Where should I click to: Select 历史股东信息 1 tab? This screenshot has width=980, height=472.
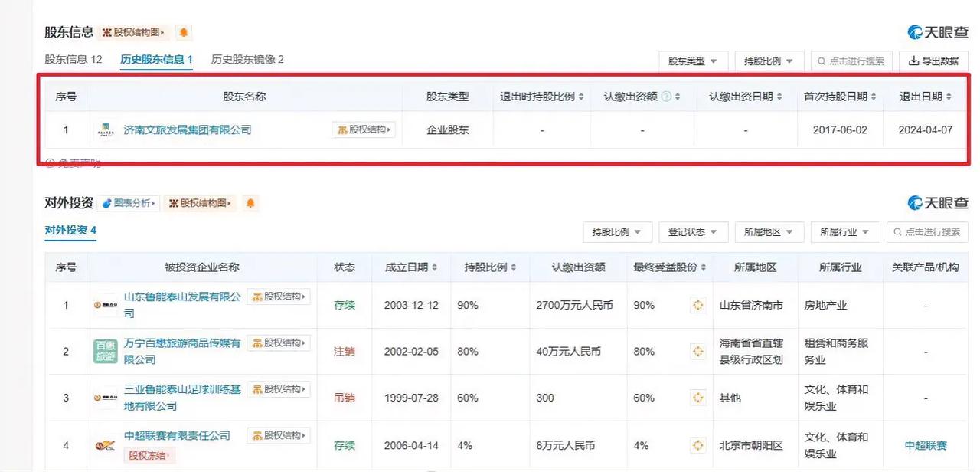coord(156,59)
